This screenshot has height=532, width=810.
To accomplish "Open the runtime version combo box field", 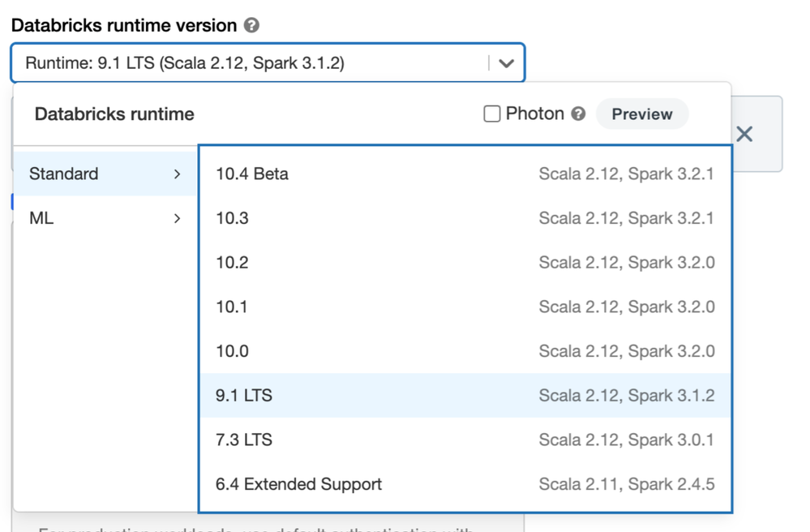I will pyautogui.click(x=251, y=63).
